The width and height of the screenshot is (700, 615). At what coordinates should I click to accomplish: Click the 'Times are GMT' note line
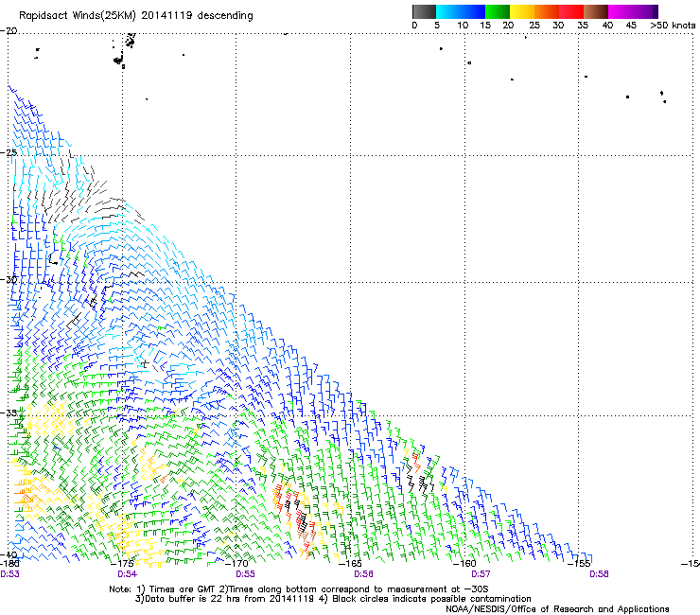click(x=299, y=589)
